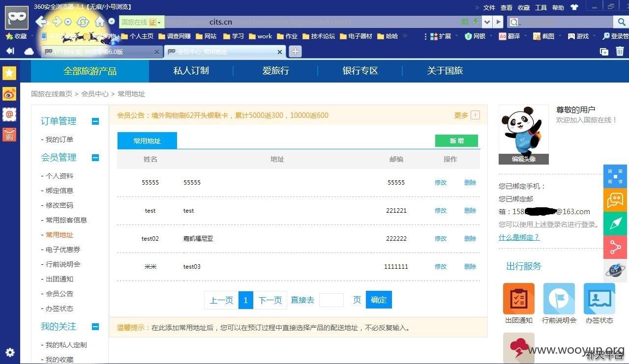Collapse the 订单管理 section
Screen dimensions: 629x364
(x=95, y=121)
